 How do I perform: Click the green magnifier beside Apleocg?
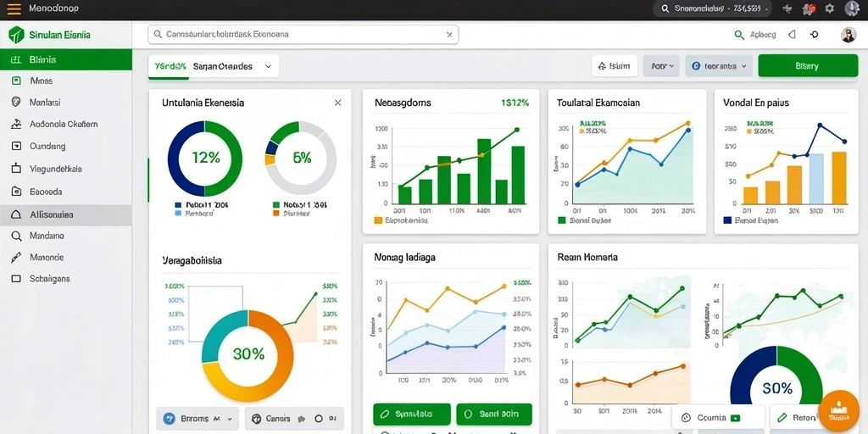739,34
